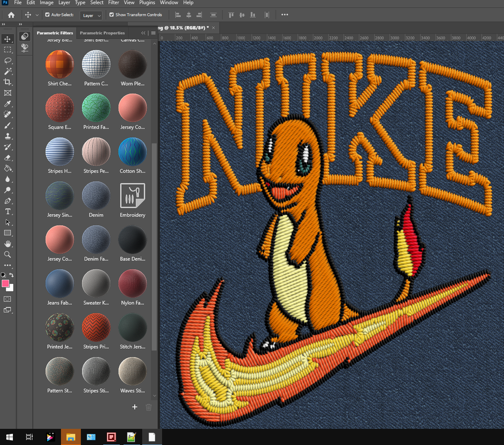Image resolution: width=504 pixels, height=445 pixels.
Task: Toggle Show Transform Controls checkbox
Action: coord(111,15)
